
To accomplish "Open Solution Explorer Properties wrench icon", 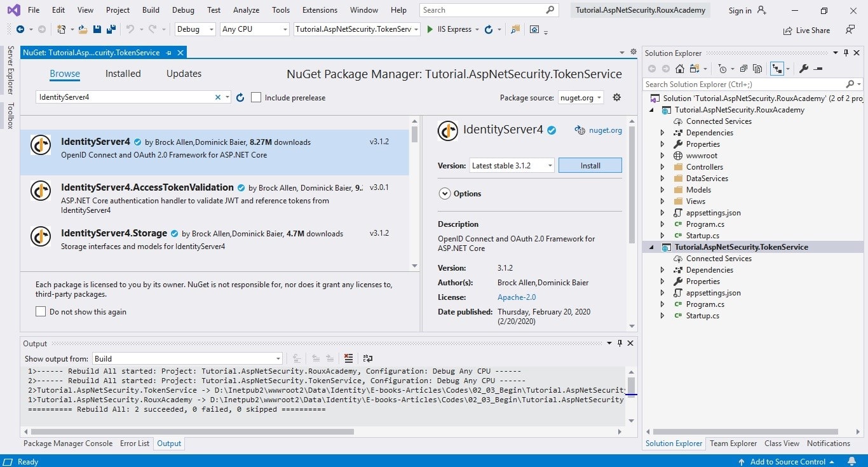I will click(x=805, y=69).
